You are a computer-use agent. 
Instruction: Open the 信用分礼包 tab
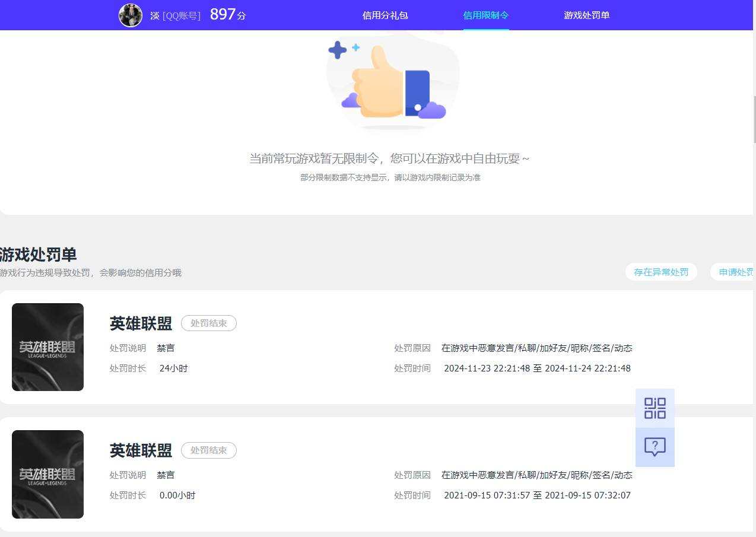(x=385, y=15)
